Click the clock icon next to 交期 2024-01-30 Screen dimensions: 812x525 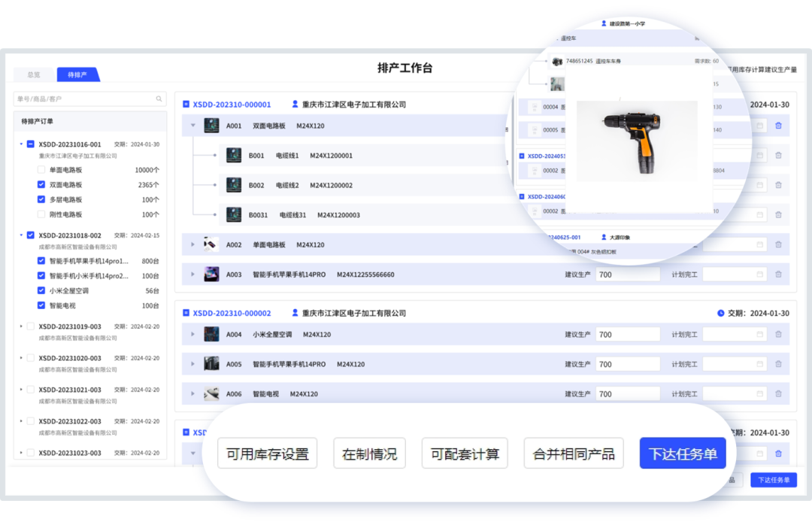[720, 313]
